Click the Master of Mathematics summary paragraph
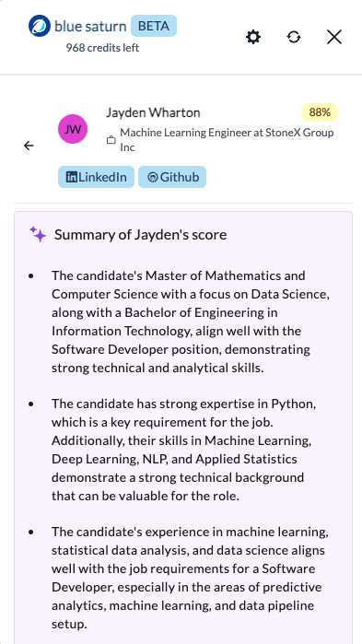Image resolution: width=362 pixels, height=644 pixels. [191, 322]
